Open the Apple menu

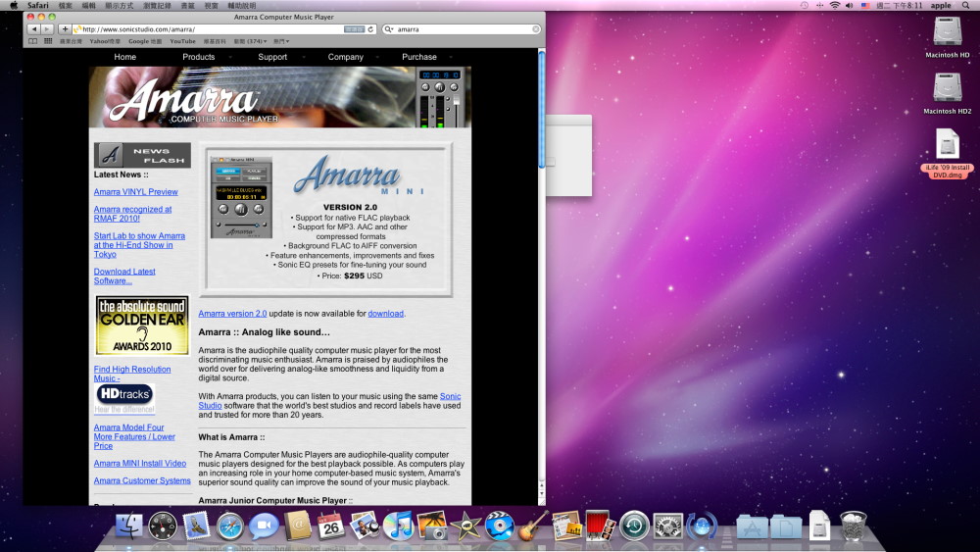point(14,5)
